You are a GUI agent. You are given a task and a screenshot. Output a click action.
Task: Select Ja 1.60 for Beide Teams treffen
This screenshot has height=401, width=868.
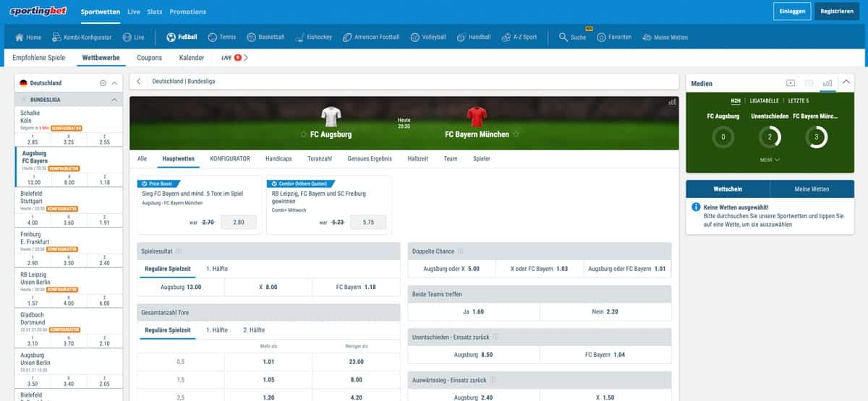pyautogui.click(x=474, y=311)
